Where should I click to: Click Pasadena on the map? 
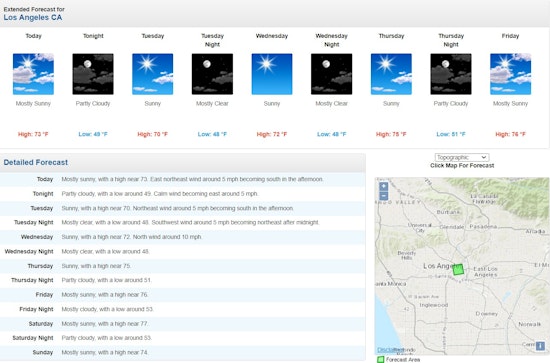(483, 227)
